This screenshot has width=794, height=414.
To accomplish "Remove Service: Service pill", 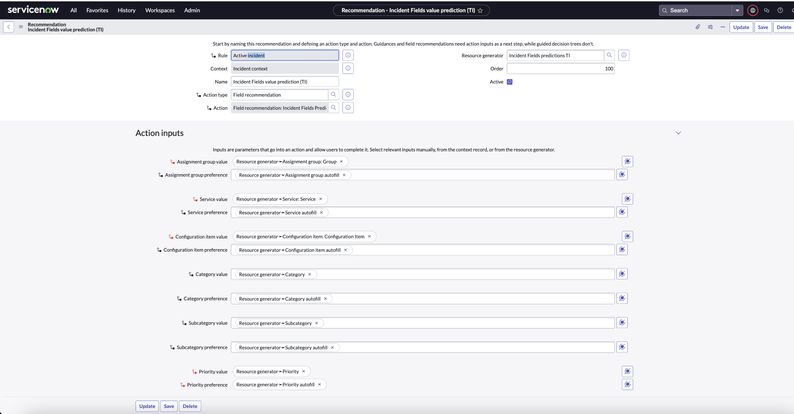I will [x=321, y=199].
